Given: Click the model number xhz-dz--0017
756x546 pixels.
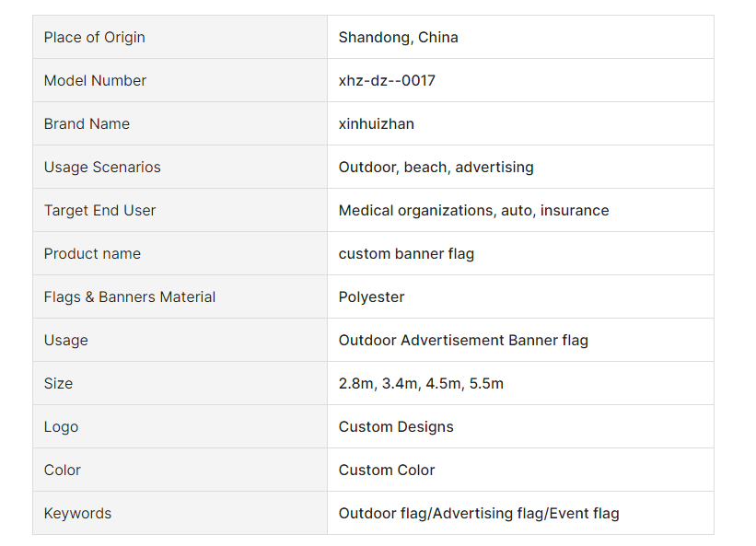Looking at the screenshot, I should (387, 80).
